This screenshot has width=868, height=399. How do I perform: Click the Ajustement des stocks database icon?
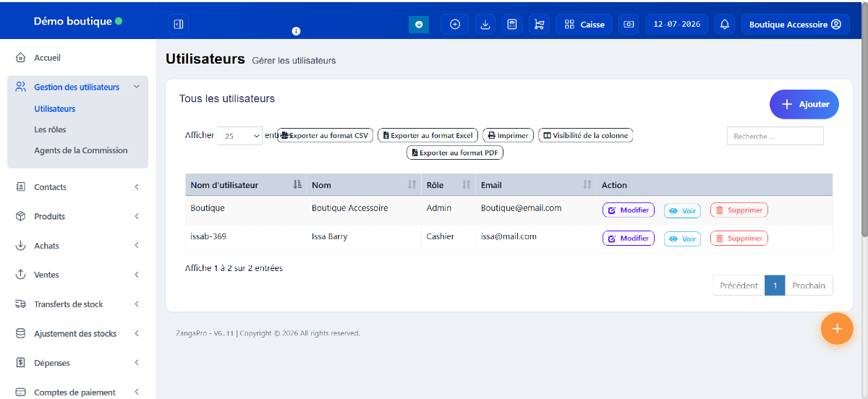click(x=21, y=333)
